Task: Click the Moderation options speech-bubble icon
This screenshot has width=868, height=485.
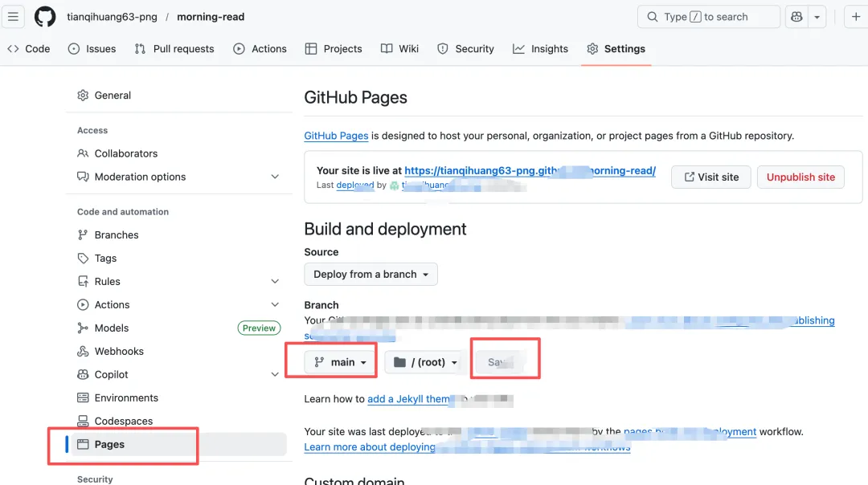Action: tap(83, 177)
